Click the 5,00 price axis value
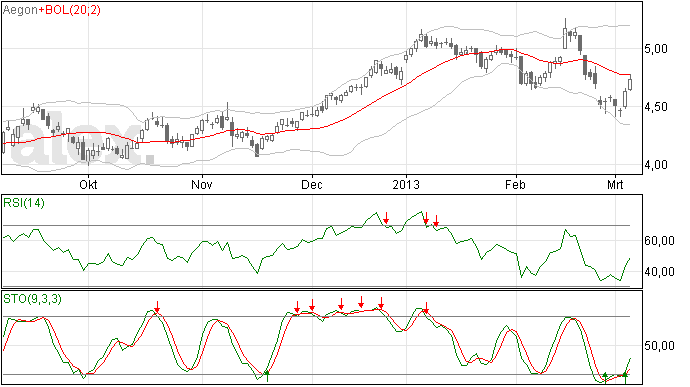Viewport: 690px width, 387px height. [656, 49]
